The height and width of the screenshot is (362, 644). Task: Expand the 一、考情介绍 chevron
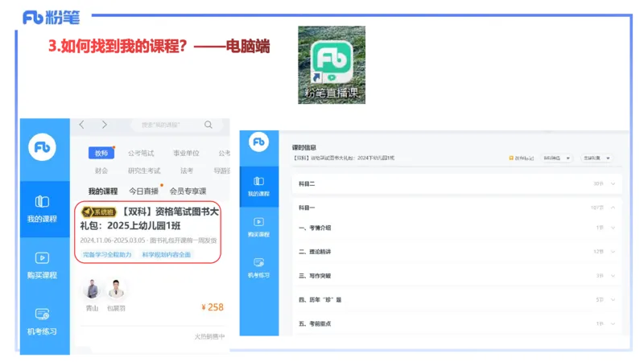pos(613,228)
